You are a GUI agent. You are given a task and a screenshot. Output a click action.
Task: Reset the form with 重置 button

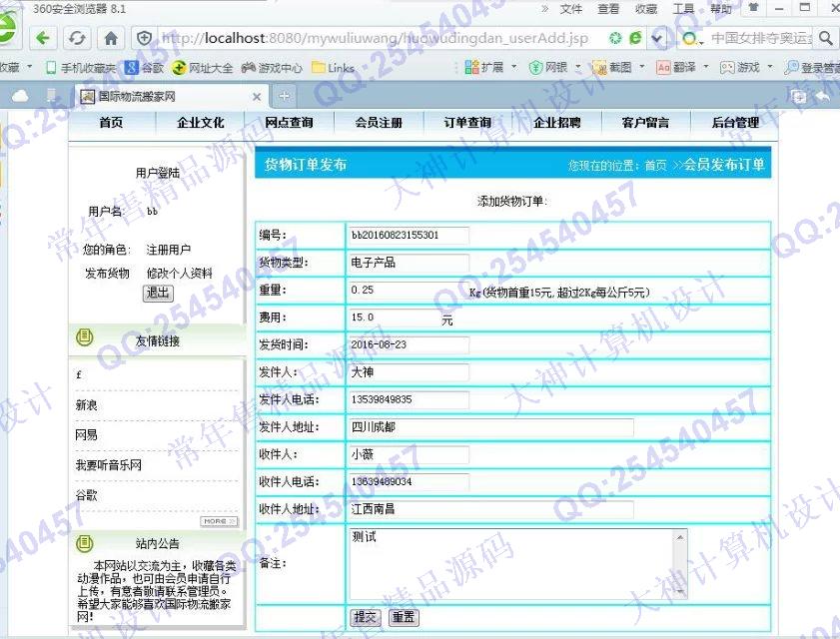tap(404, 617)
